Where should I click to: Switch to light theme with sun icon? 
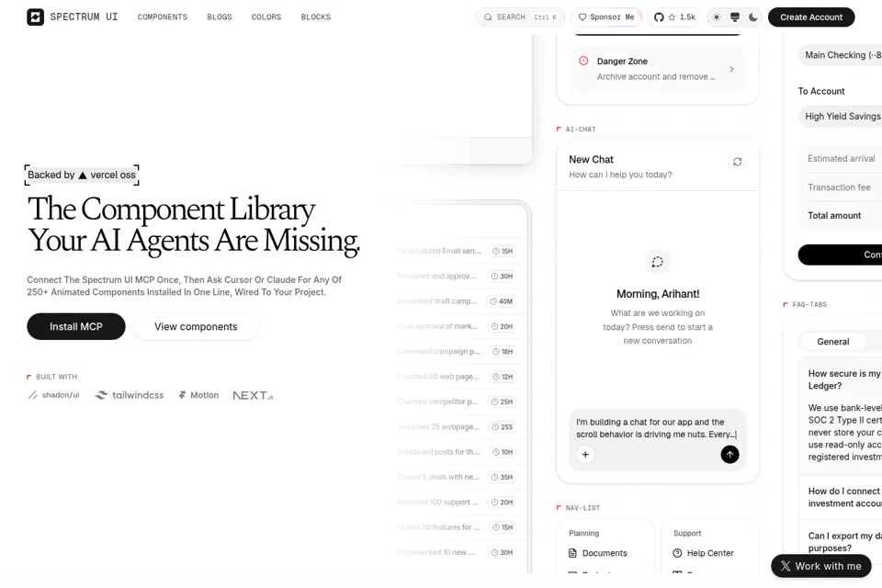716,17
